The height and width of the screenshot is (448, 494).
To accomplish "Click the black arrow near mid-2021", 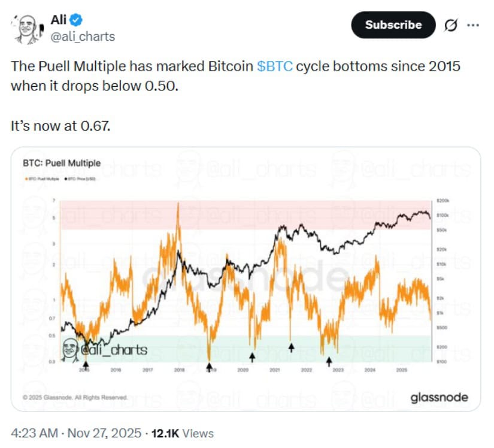I will click(x=292, y=347).
